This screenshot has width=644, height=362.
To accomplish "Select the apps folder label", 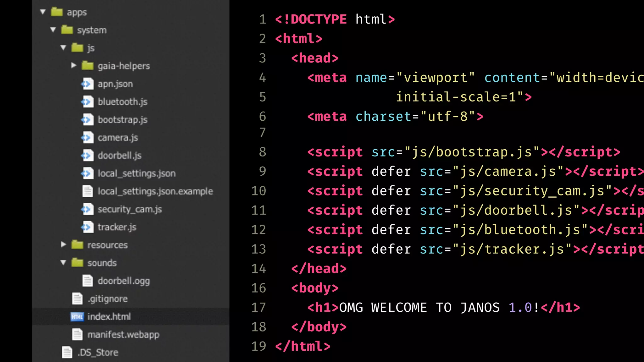I will pos(77,13).
